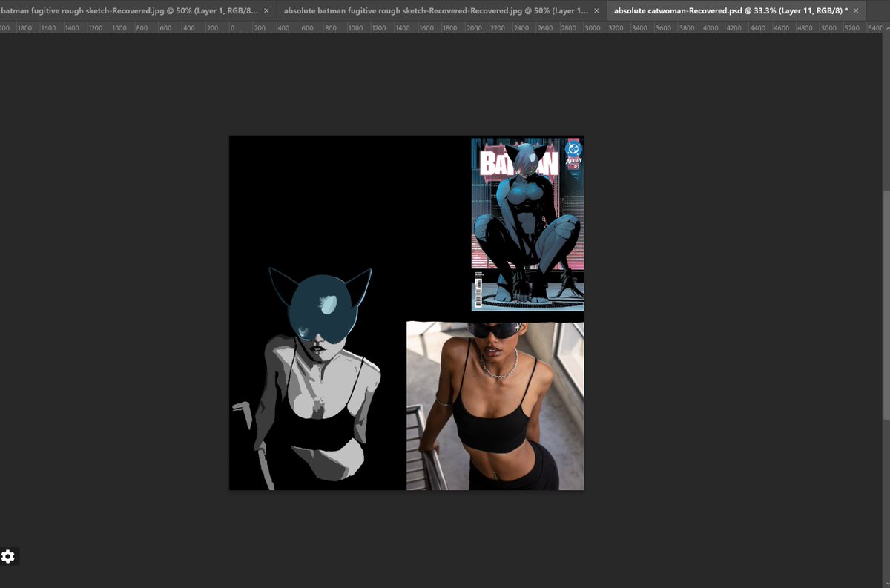Click the cat-eared helmet on the grayscale sketch
The image size is (890, 588).
click(x=320, y=305)
